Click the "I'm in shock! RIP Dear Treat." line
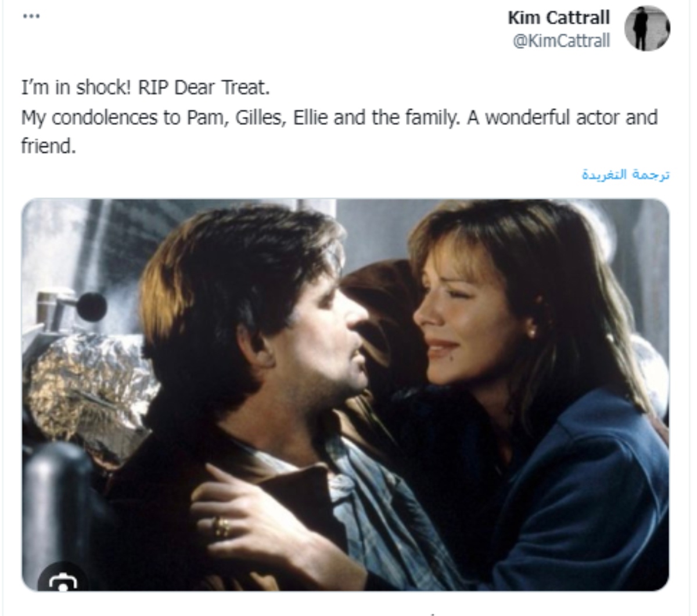 [146, 88]
